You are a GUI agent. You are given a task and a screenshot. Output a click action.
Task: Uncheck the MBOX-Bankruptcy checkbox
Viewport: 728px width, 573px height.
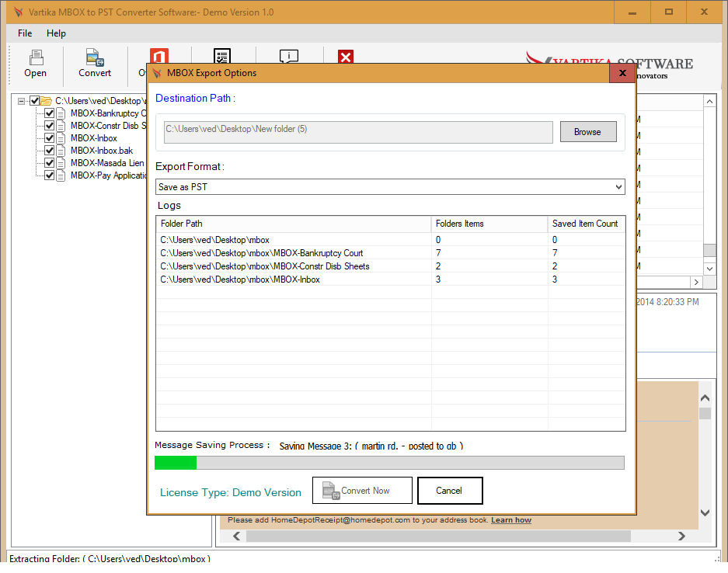click(49, 113)
